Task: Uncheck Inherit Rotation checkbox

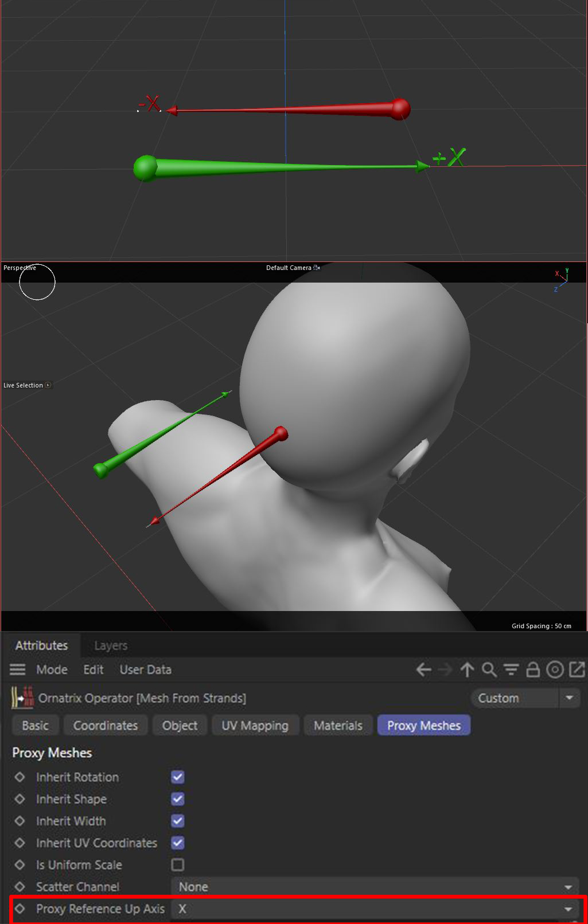Action: pos(178,777)
